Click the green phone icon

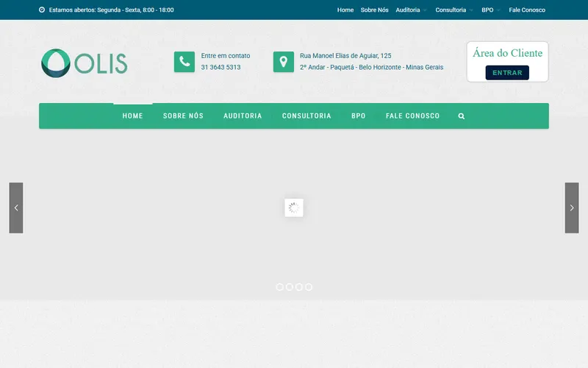point(184,62)
